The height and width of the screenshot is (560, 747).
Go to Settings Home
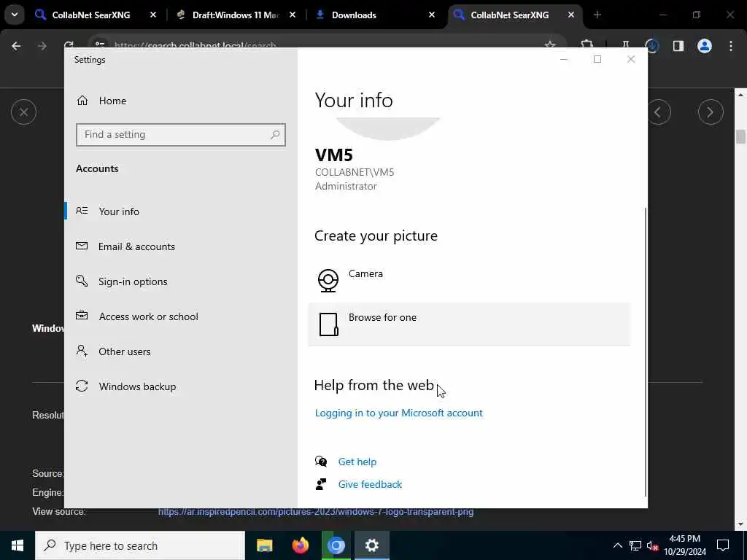112,101
